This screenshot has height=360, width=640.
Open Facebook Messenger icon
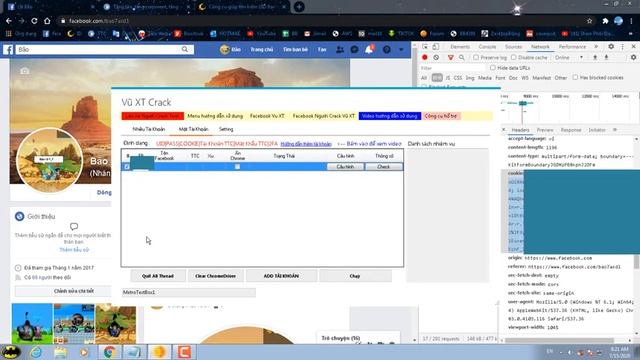[x=354, y=49]
